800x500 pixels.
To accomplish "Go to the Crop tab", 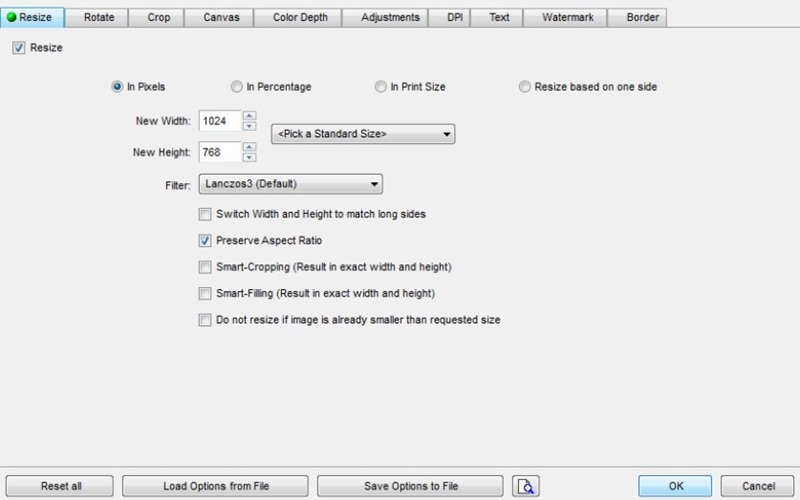I will 160,17.
